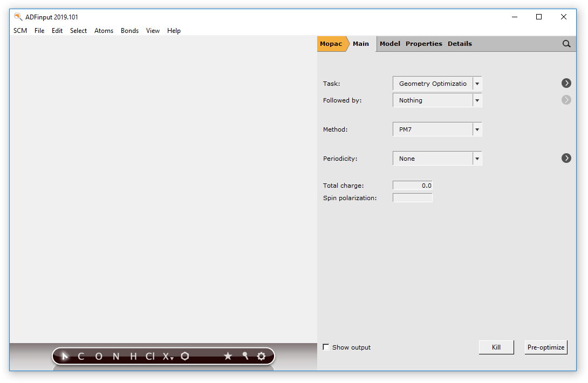
Task: Maximize the ADFinput window
Action: point(539,17)
